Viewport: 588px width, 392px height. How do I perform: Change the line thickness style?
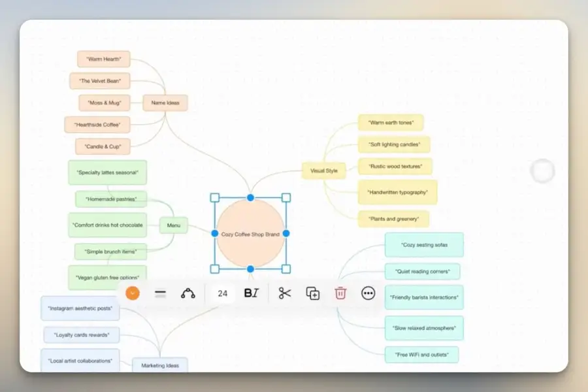(x=160, y=293)
